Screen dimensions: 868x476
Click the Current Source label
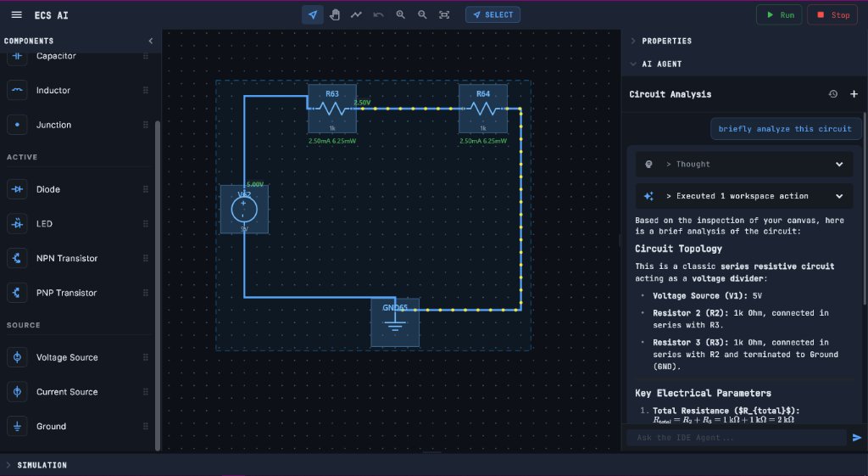[67, 392]
